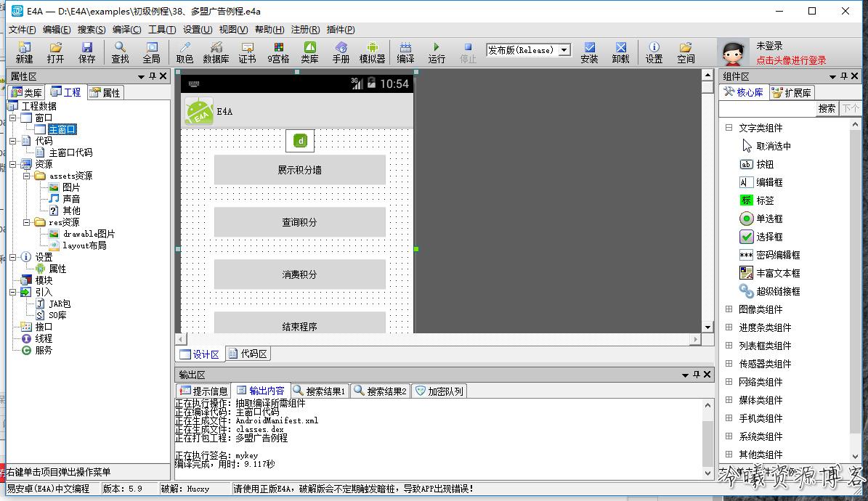Open the 证书 certificate tool
868x501 pixels.
point(247,52)
